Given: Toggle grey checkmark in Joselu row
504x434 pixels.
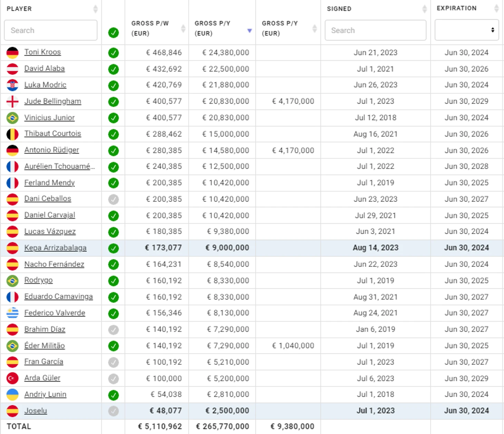Looking at the screenshot, I should pyautogui.click(x=113, y=411).
